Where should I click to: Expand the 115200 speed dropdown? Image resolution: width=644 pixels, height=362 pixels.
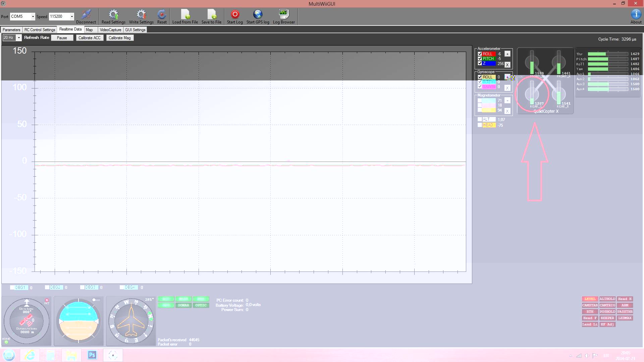click(72, 16)
